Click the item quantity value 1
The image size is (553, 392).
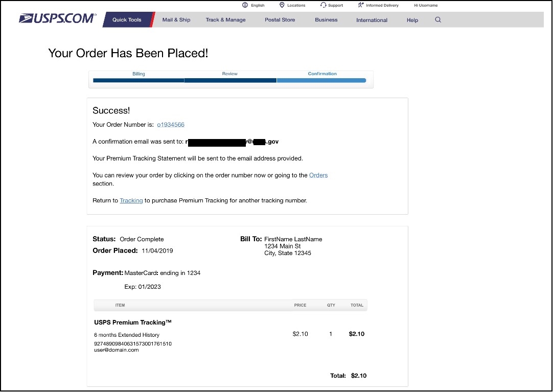pos(331,334)
